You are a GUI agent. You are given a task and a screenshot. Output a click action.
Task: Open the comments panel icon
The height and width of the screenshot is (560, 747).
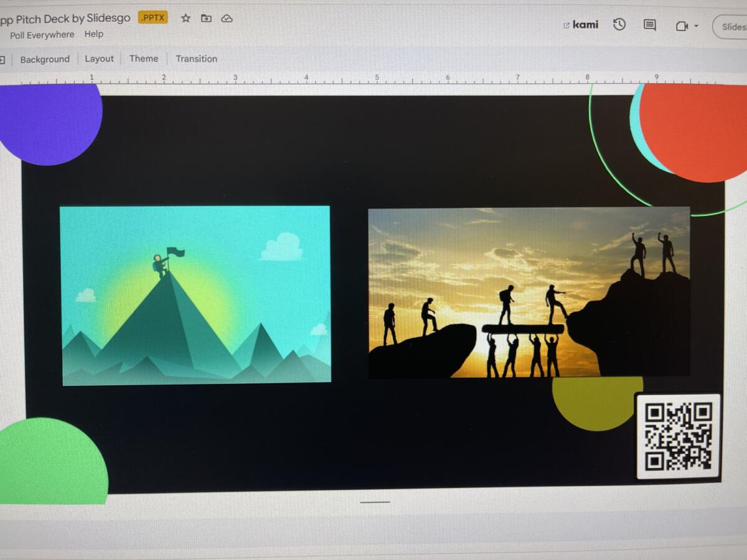650,25
